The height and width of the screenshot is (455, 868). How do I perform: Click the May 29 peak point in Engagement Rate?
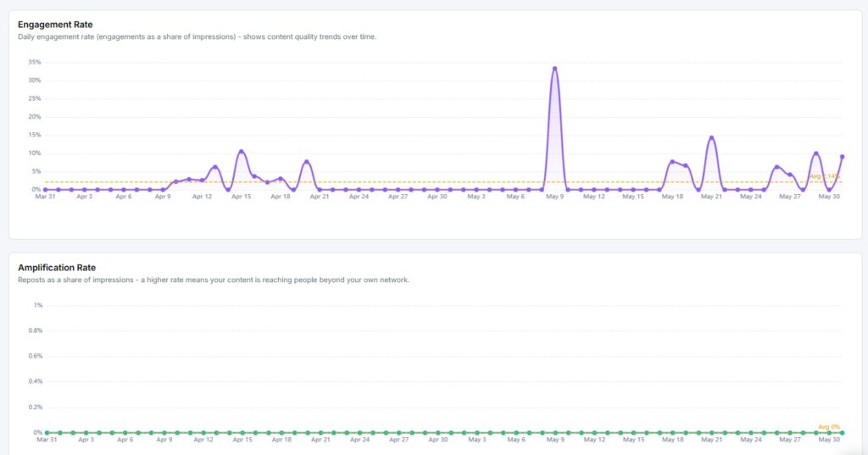tap(816, 153)
